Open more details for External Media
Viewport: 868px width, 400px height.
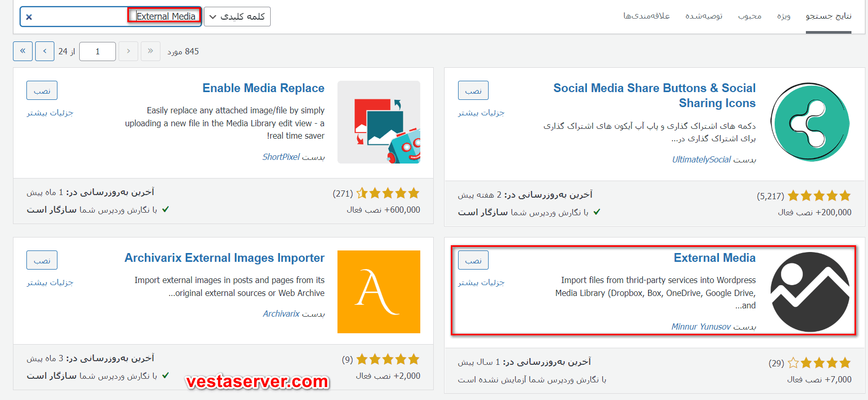(x=481, y=282)
